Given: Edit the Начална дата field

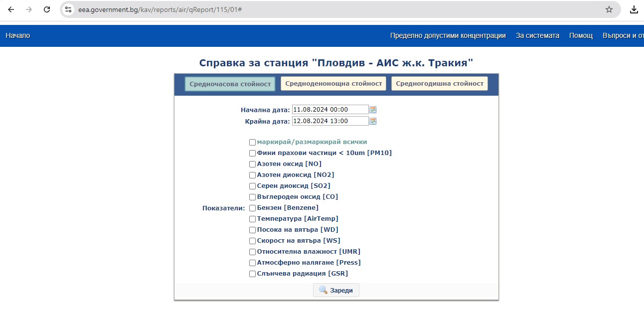Looking at the screenshot, I should [x=330, y=110].
